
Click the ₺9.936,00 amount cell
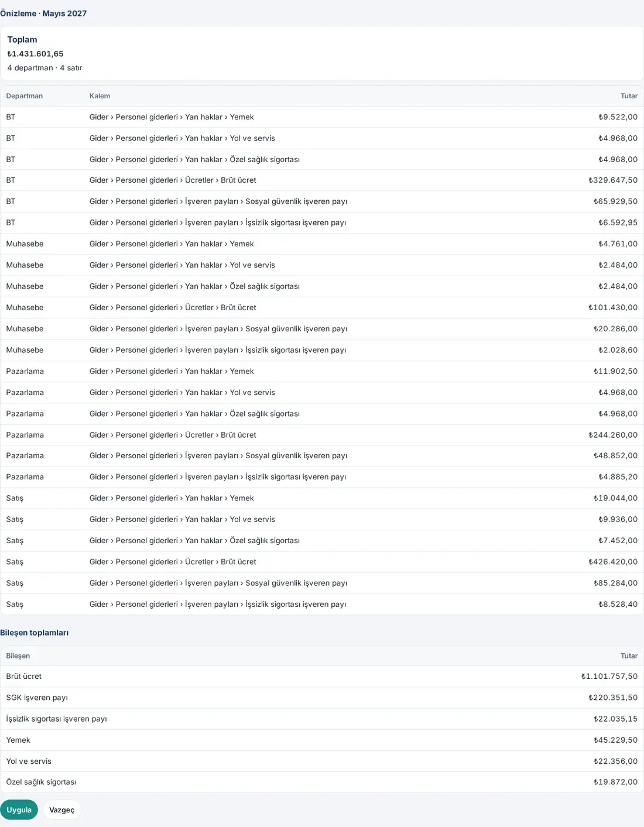[x=618, y=519]
